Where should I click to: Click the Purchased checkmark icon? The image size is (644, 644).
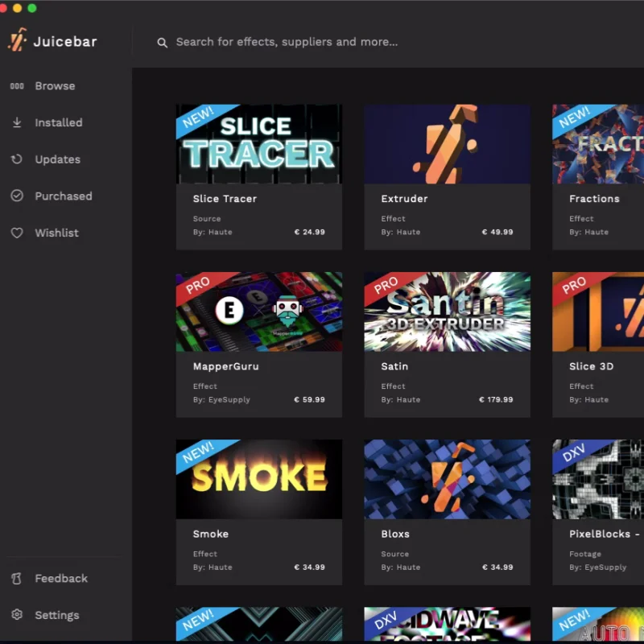(x=17, y=196)
